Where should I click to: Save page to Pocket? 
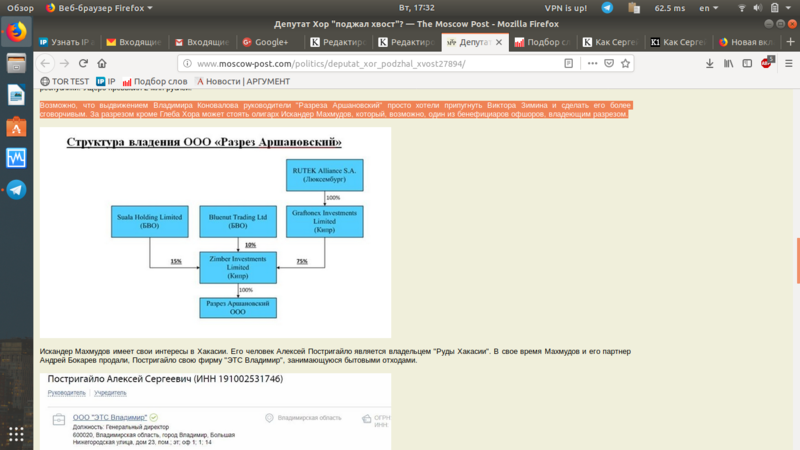coord(609,63)
